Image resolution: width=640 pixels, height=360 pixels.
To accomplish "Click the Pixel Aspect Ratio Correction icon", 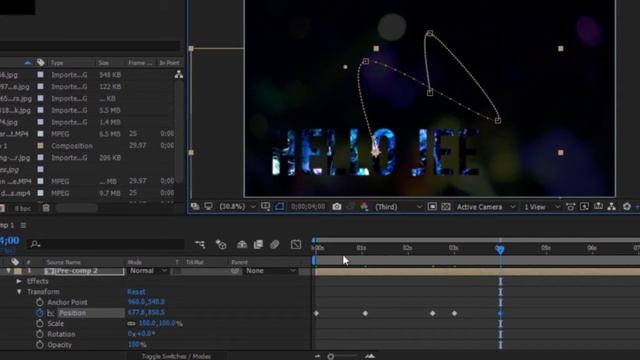I will (571, 207).
